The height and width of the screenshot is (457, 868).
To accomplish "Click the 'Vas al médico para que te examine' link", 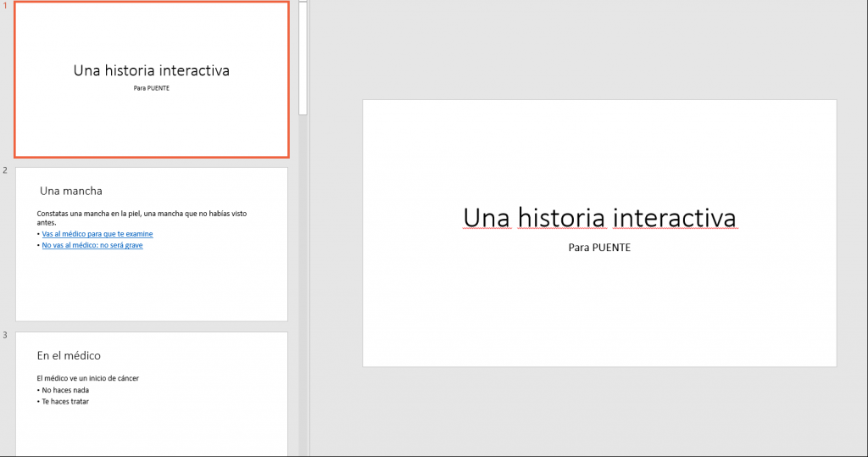I will click(x=97, y=233).
